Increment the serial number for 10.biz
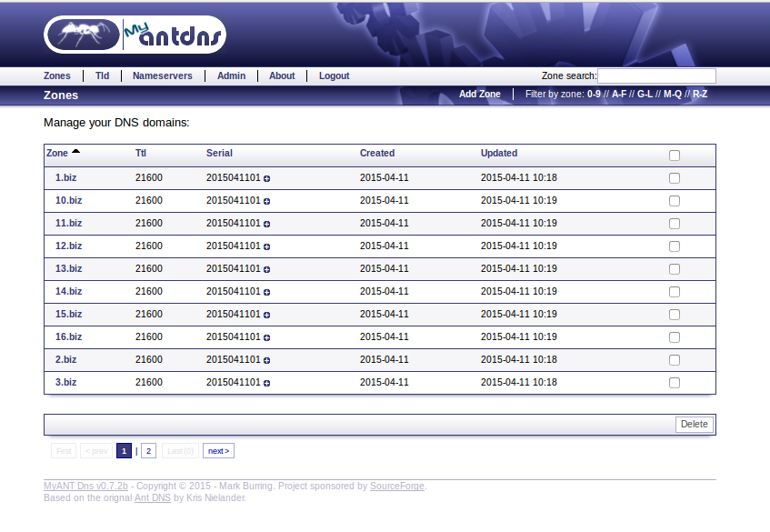 [x=265, y=201]
